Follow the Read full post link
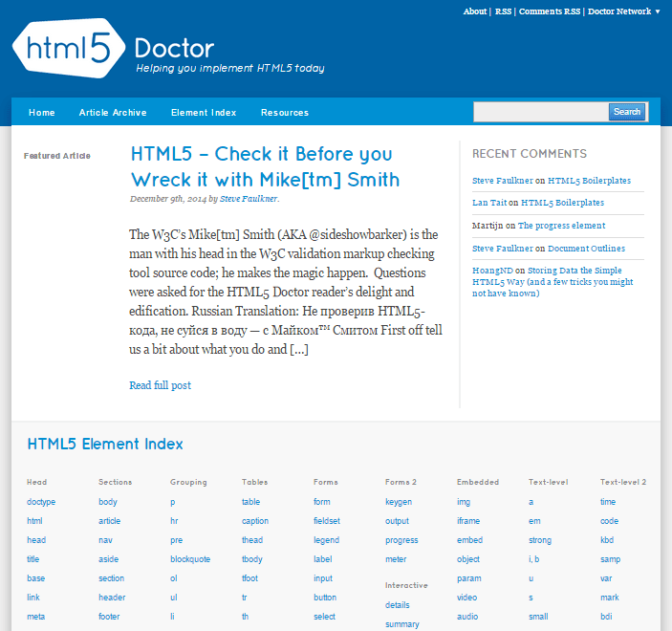The width and height of the screenshot is (672, 631). click(161, 385)
